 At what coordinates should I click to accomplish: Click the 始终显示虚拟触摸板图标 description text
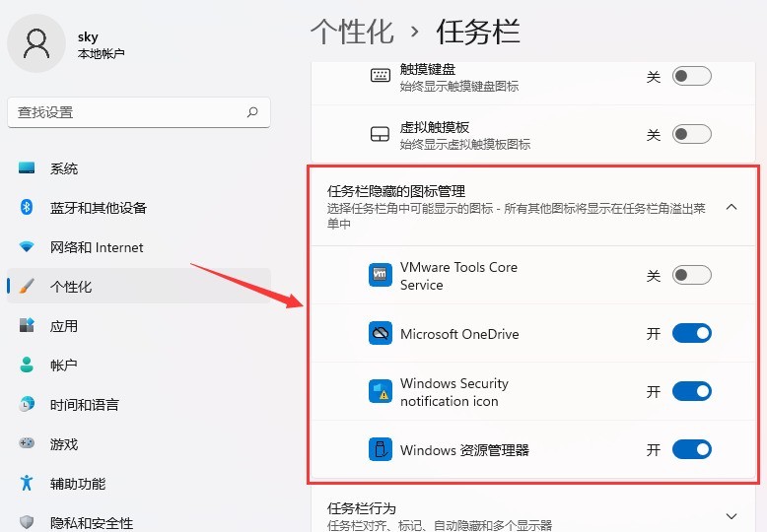coord(465,144)
